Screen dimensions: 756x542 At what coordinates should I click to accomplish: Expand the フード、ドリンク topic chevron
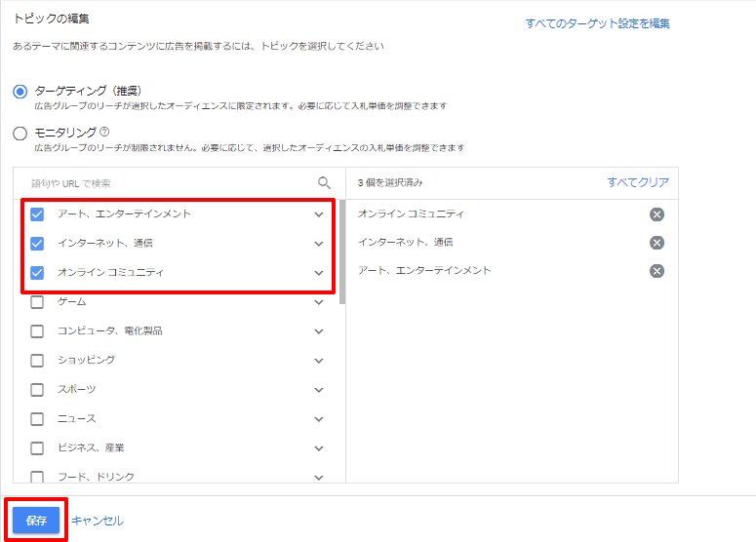(319, 478)
